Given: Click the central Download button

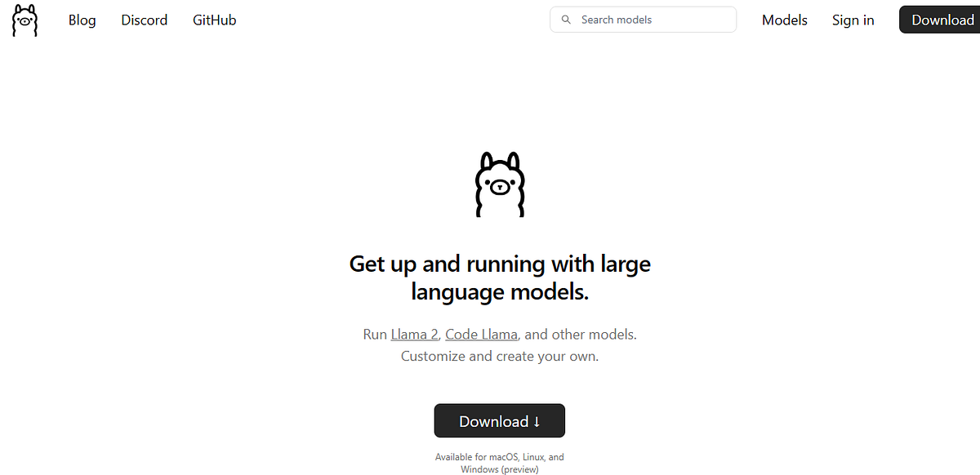Looking at the screenshot, I should point(499,421).
